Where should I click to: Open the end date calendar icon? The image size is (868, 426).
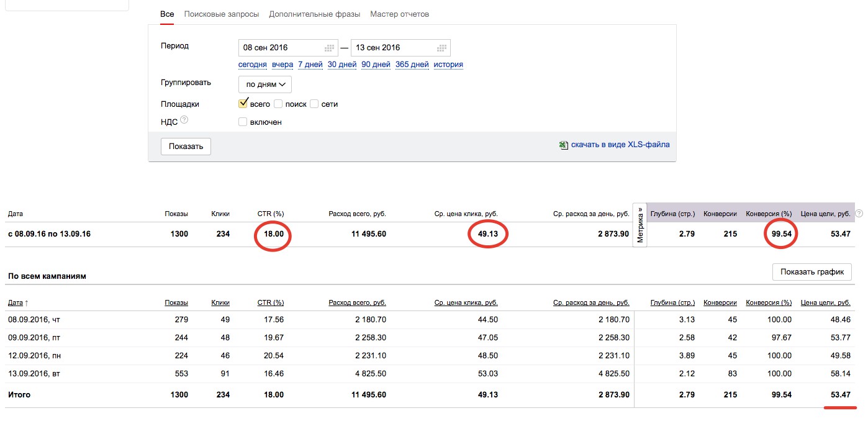tap(442, 48)
